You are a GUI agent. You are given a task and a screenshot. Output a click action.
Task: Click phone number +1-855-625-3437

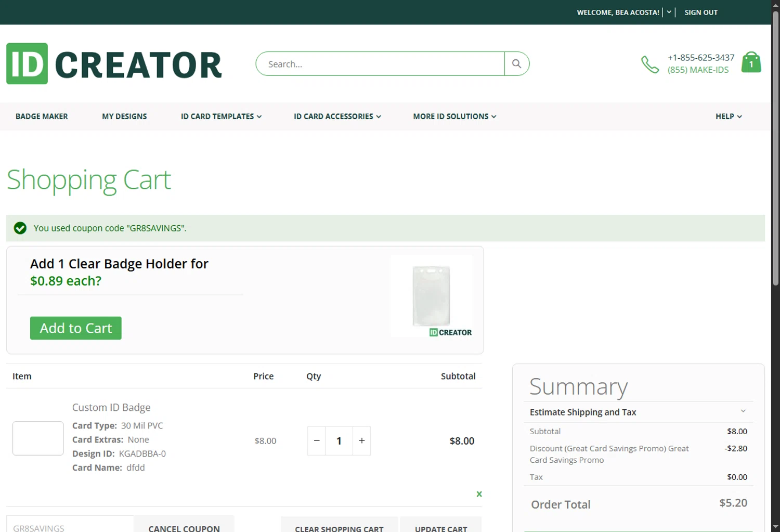(x=701, y=57)
